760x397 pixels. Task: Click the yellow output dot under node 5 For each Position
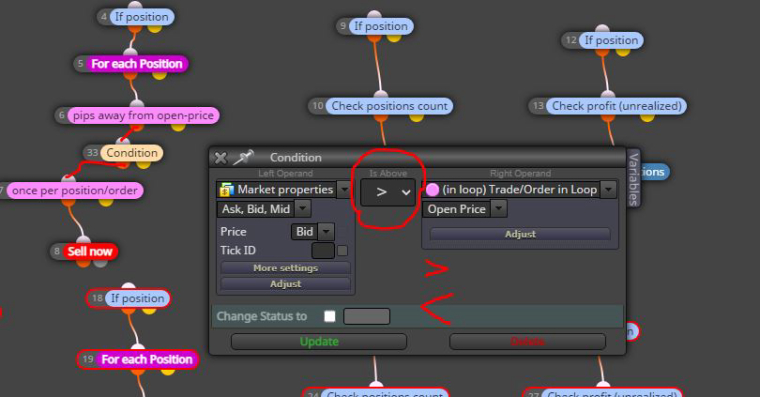pos(159,75)
